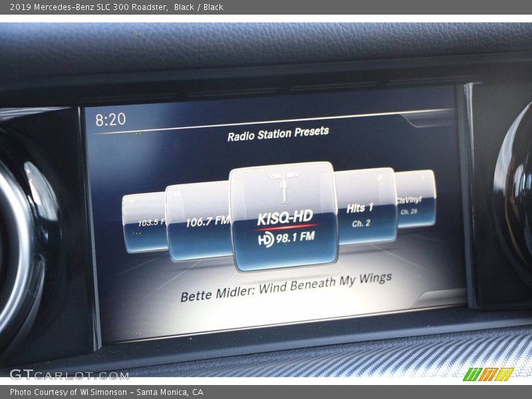Click the right round air vent
This screenshot has width=532, height=399.
coord(515,193)
